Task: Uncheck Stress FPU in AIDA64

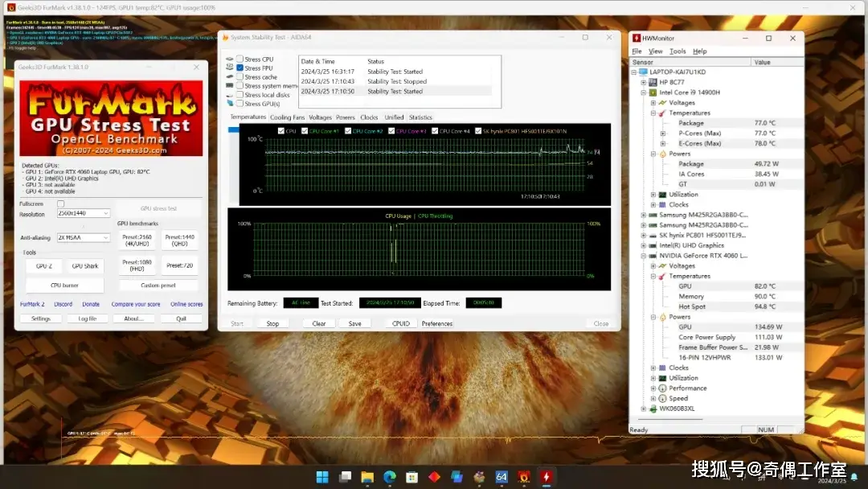Action: (240, 68)
